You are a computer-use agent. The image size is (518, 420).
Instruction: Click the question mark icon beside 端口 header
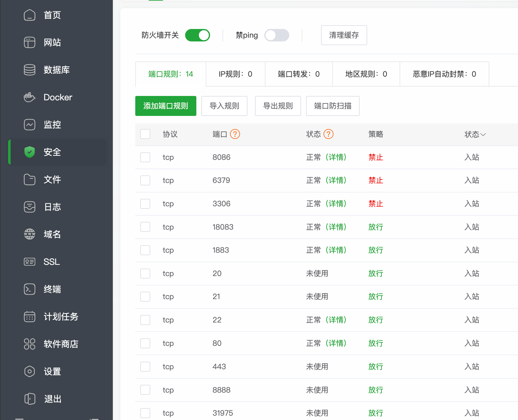tap(236, 134)
